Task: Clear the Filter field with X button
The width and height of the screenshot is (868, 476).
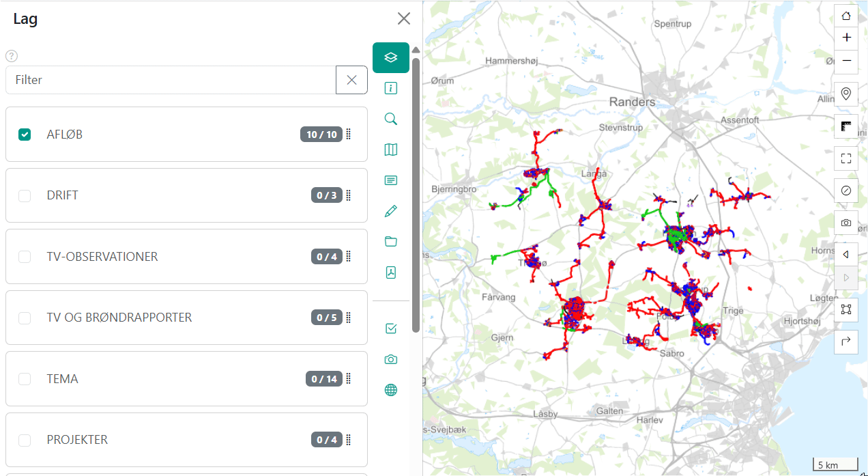Action: [351, 80]
